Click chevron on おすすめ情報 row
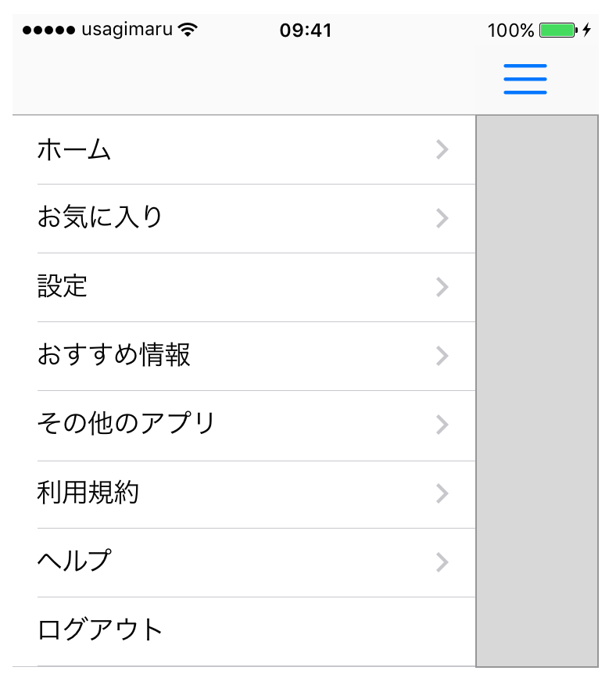The image size is (616, 685). pyautogui.click(x=442, y=356)
